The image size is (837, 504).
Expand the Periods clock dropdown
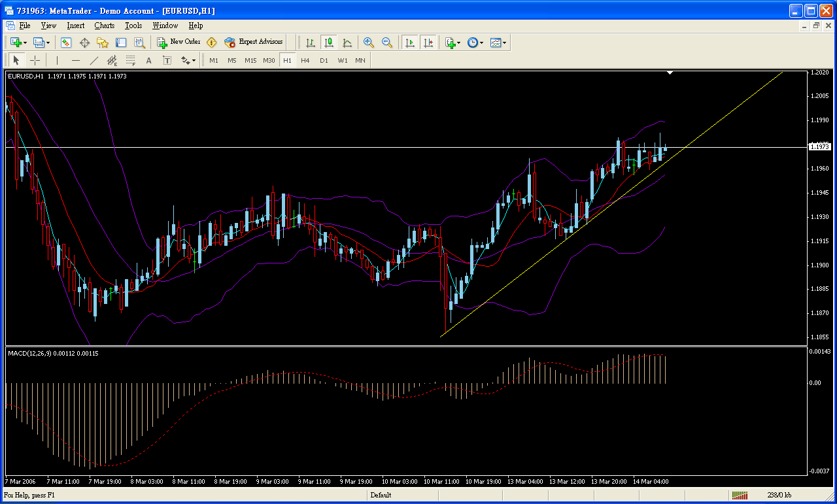click(482, 42)
